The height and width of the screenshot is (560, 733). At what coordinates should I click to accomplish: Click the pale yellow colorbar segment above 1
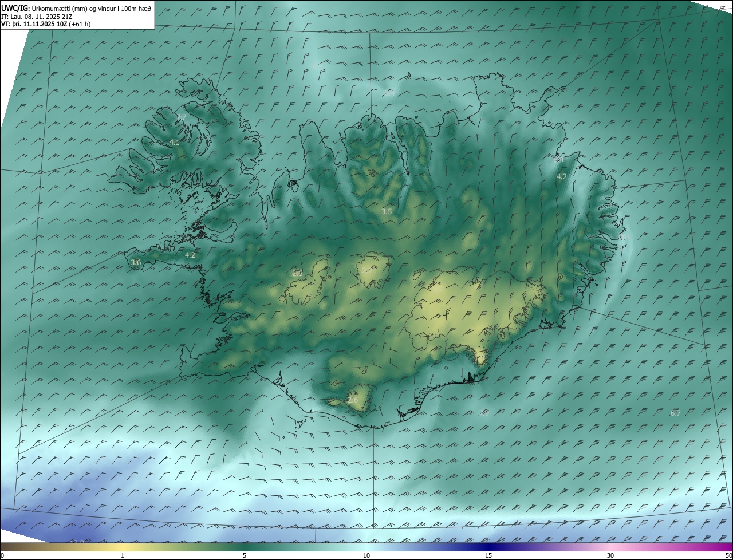tap(123, 547)
